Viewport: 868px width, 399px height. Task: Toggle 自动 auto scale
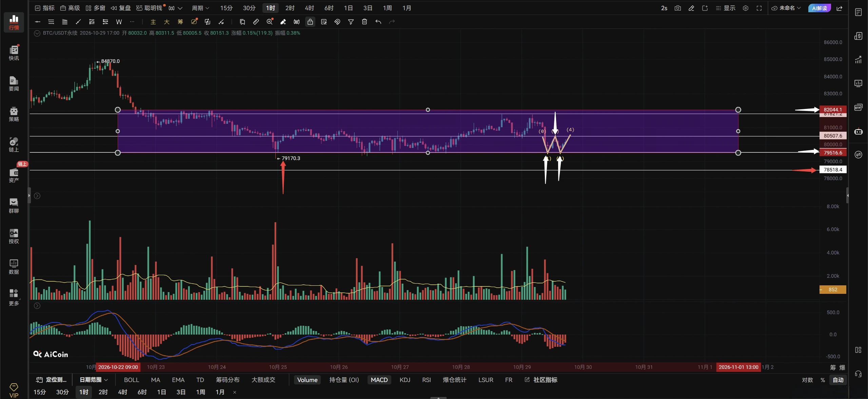tap(838, 380)
